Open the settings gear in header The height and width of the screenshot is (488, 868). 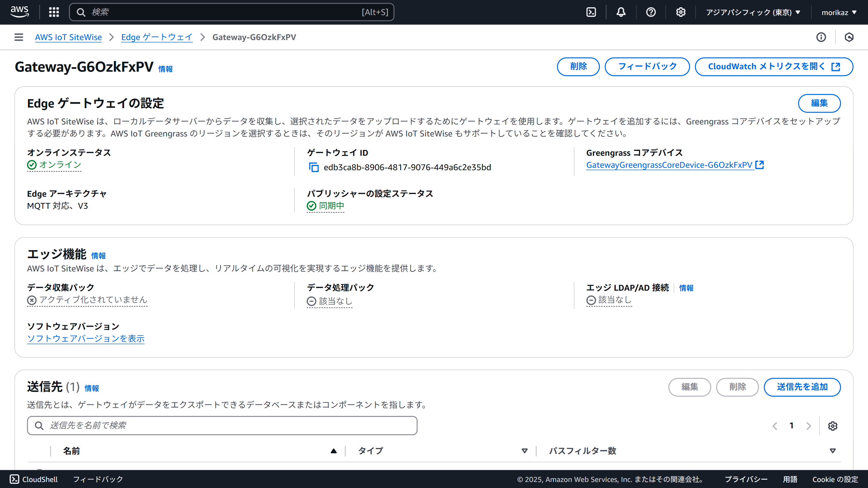pyautogui.click(x=681, y=12)
